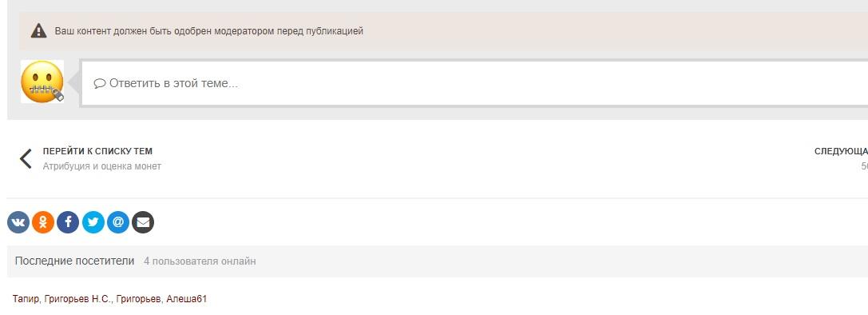Share the topic on VK
This screenshot has width=868, height=315.
click(18, 222)
